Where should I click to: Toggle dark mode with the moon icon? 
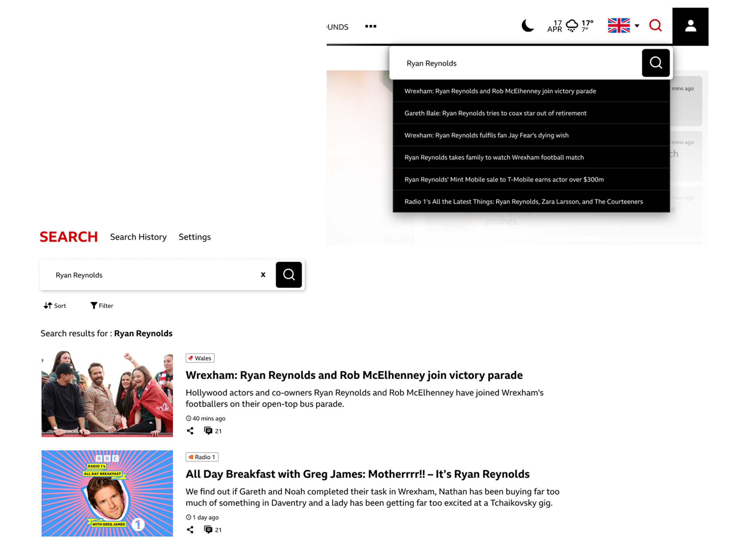click(x=528, y=26)
